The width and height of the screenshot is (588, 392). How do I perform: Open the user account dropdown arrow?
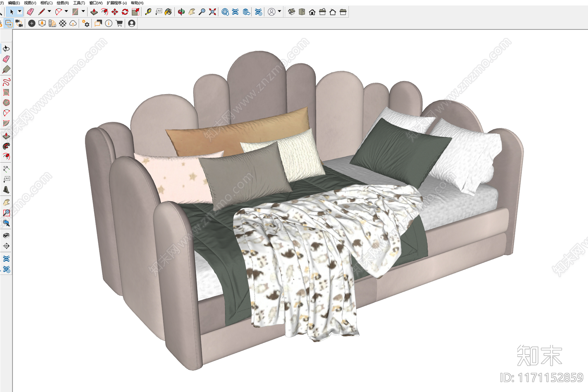(279, 11)
